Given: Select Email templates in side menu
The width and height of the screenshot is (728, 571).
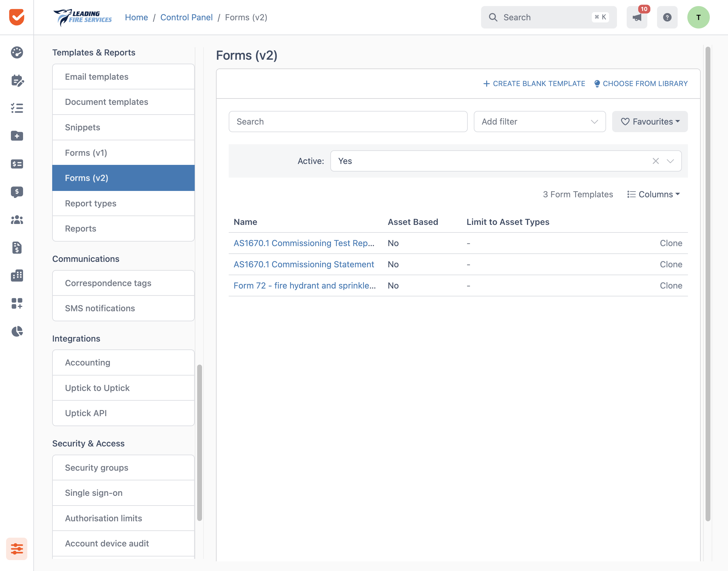Looking at the screenshot, I should 123,77.
